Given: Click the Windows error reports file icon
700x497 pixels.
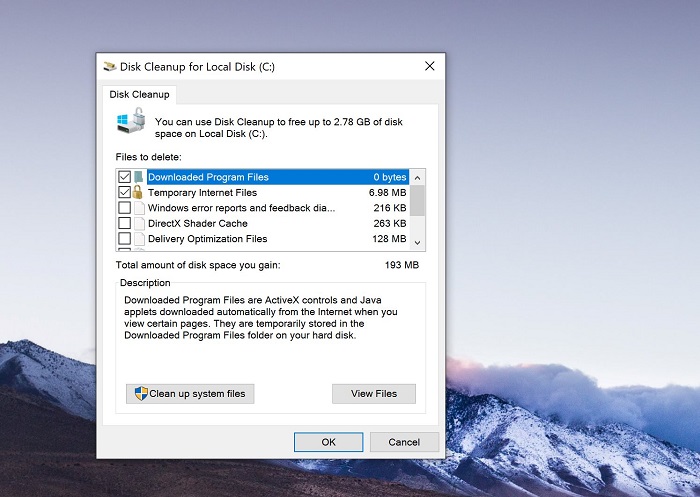Looking at the screenshot, I should (139, 208).
